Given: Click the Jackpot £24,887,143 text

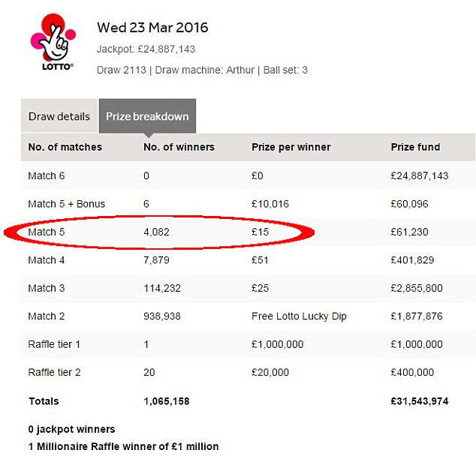Looking at the screenshot, I should pyautogui.click(x=146, y=49).
